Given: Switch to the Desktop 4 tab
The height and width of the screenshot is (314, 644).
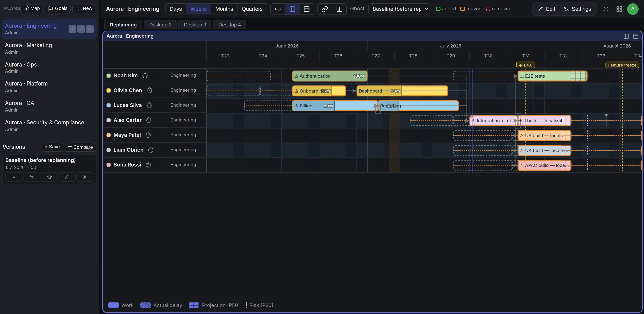Looking at the screenshot, I should (x=230, y=25).
